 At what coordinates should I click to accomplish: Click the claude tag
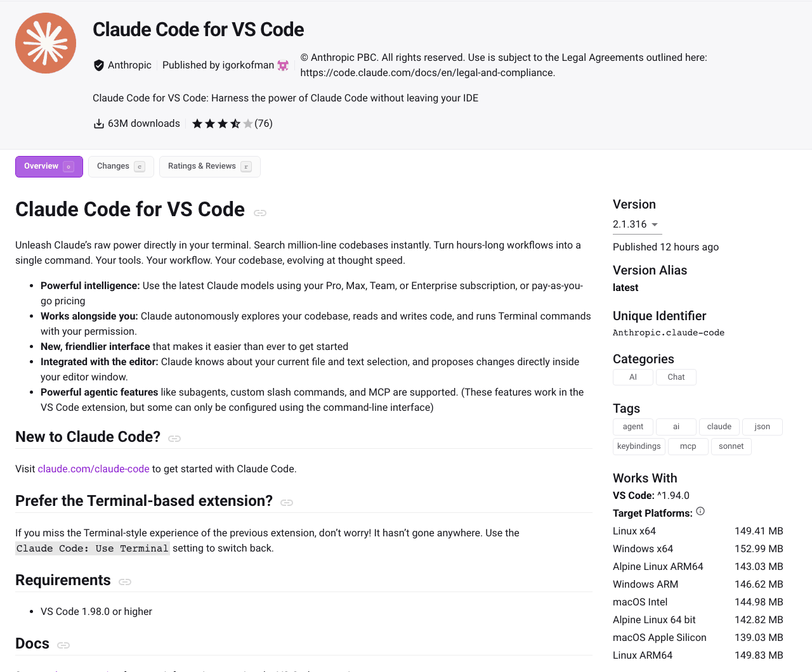pyautogui.click(x=719, y=427)
